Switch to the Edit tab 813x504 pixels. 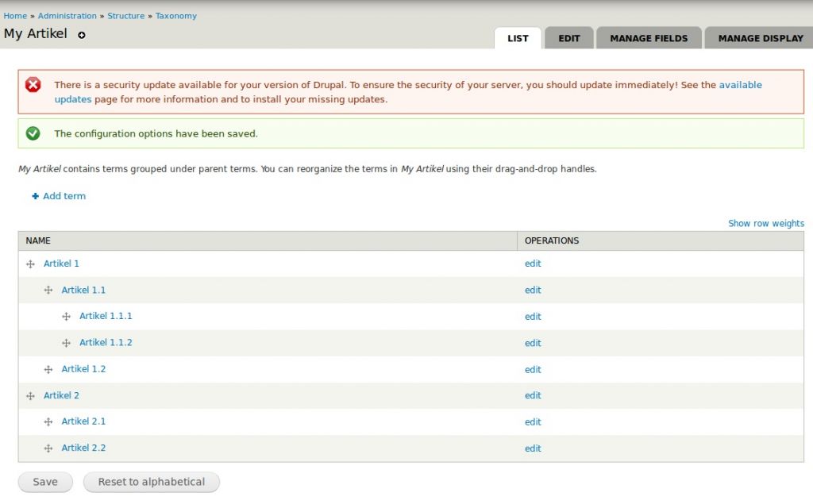568,38
